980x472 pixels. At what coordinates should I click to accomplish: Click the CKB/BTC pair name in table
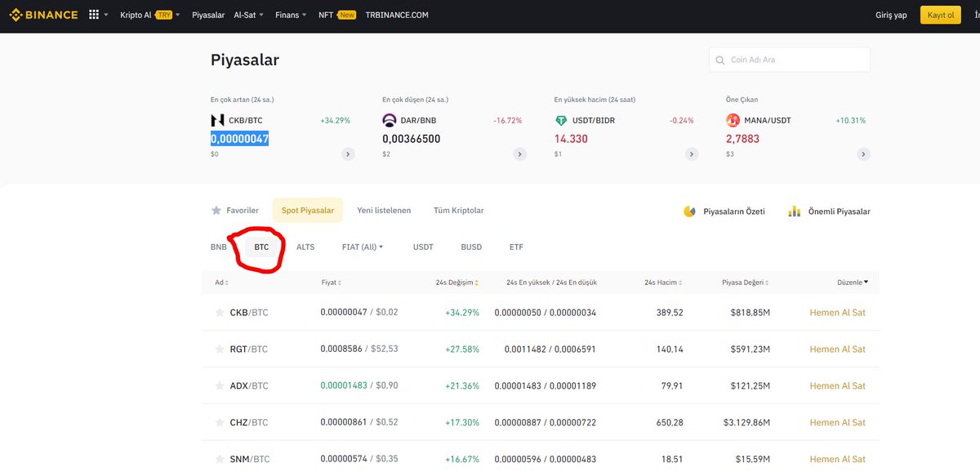[249, 313]
